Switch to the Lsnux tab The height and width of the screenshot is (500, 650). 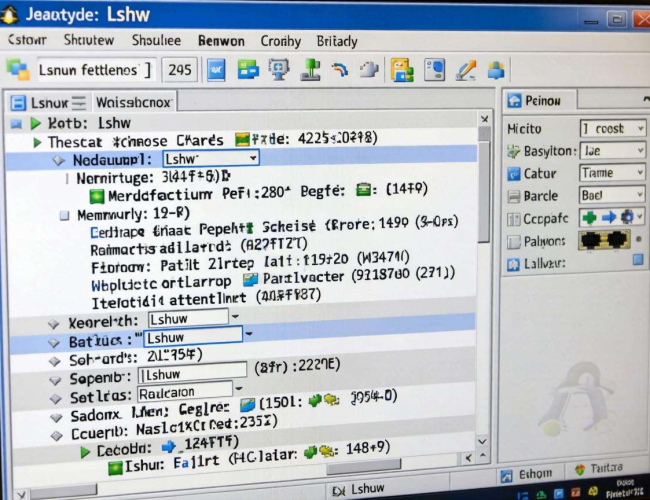(49, 102)
